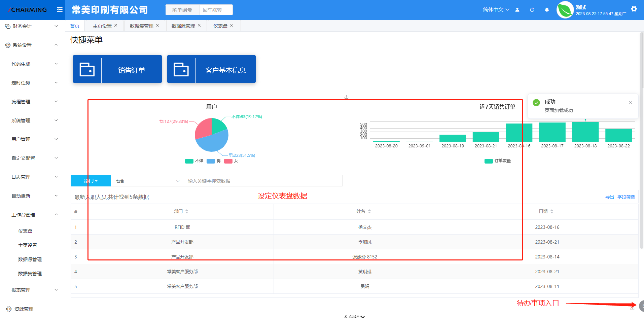Open the 客户基本信息 quick menu card
Viewport: 644px width, 318px height.
(x=211, y=69)
